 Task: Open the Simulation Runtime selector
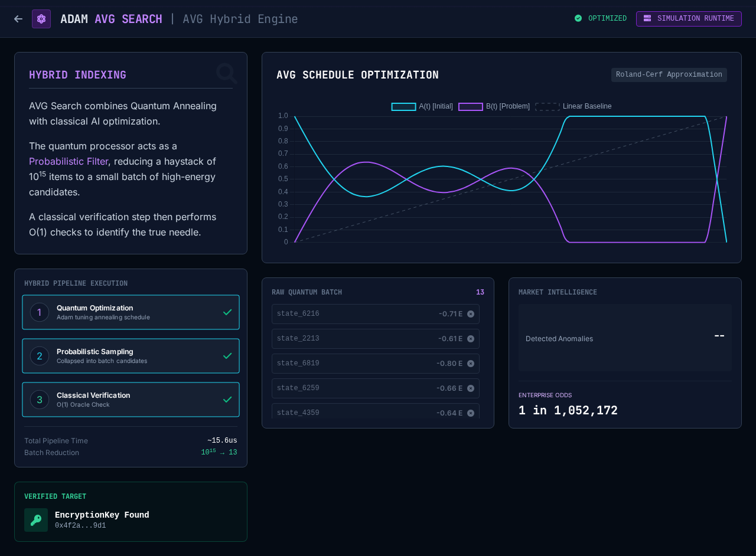pyautogui.click(x=688, y=19)
